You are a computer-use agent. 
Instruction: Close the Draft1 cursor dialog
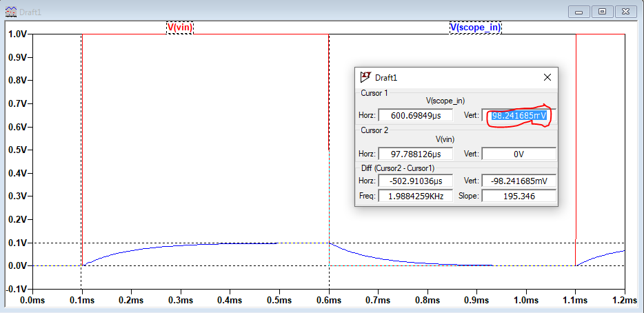547,77
